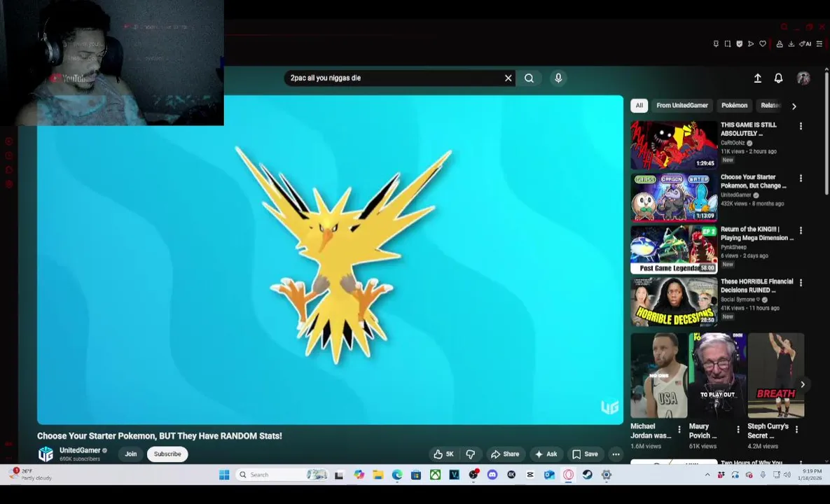Open the browser AI assistant icon
The image size is (830, 504).
click(x=805, y=44)
